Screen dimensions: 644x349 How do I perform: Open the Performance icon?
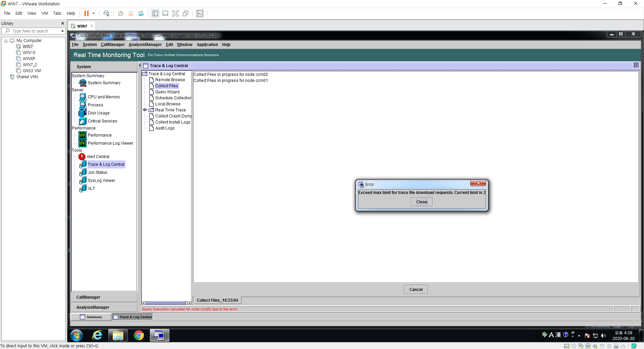coord(83,135)
